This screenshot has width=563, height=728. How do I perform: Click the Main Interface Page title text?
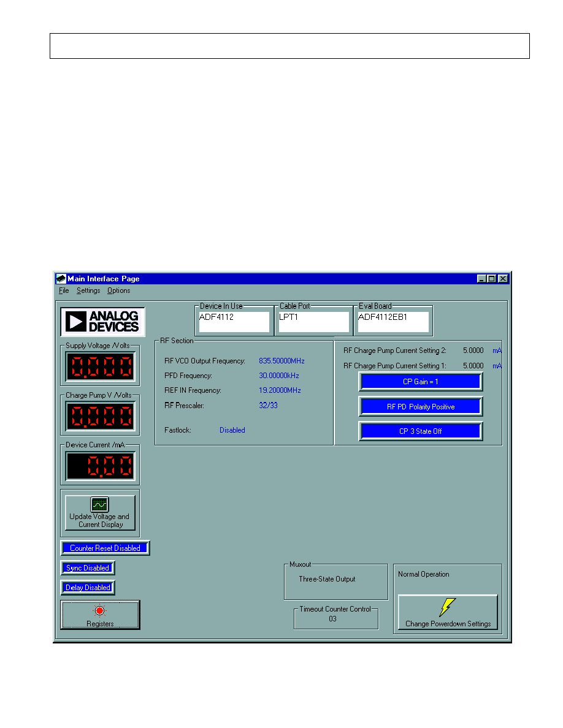pyautogui.click(x=104, y=279)
